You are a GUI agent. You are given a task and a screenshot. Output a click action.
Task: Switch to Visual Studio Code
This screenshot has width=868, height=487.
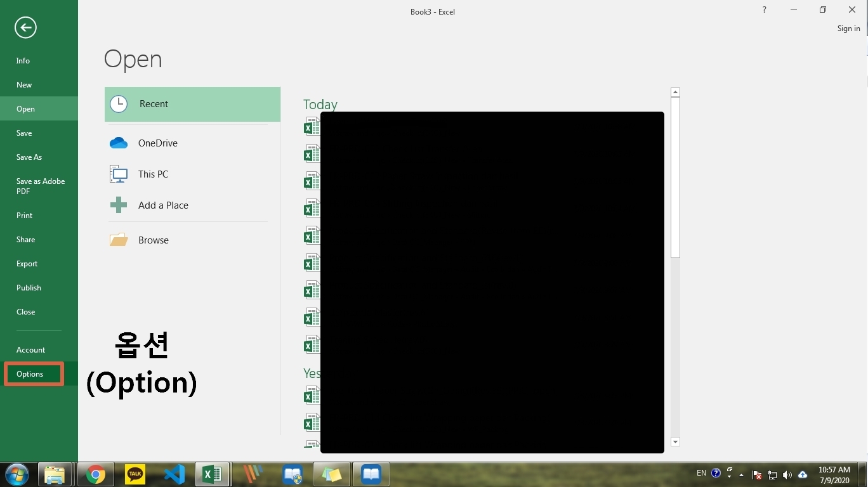(174, 474)
